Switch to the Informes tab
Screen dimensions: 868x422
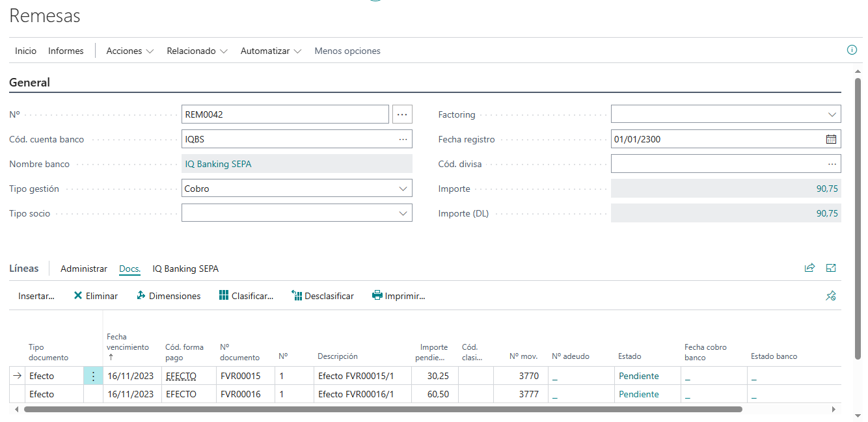65,50
